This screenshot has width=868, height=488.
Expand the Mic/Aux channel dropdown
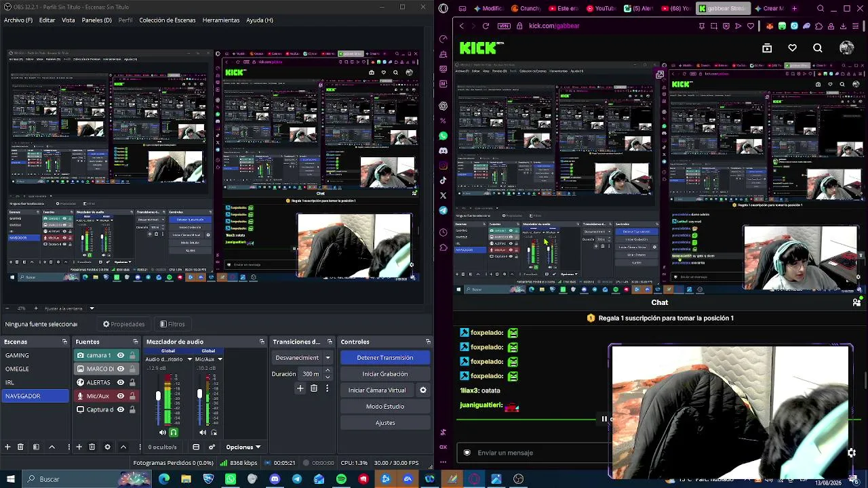pyautogui.click(x=220, y=359)
